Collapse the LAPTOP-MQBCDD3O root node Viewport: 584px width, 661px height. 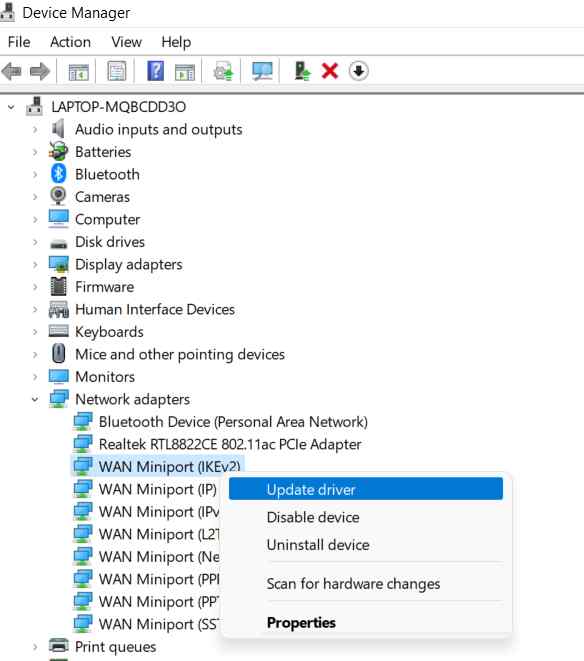tap(11, 107)
